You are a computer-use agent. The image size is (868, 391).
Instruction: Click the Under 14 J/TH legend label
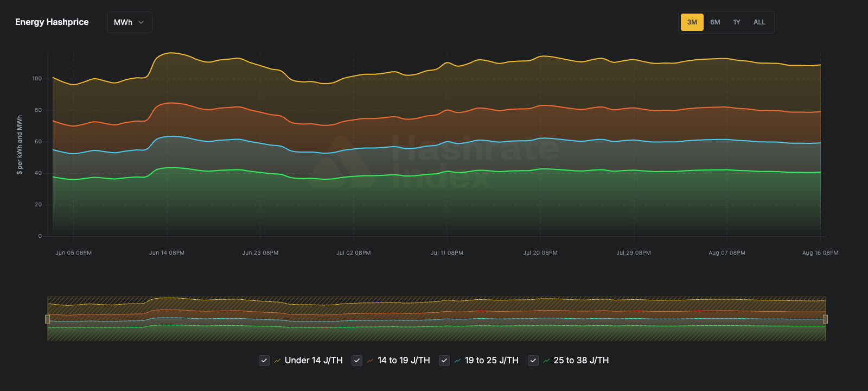click(x=314, y=361)
